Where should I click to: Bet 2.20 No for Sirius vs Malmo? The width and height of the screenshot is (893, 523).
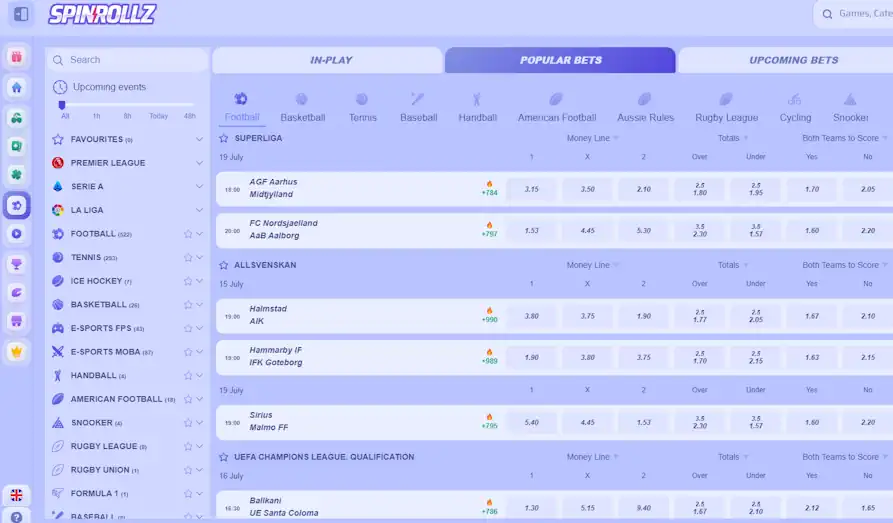(868, 423)
